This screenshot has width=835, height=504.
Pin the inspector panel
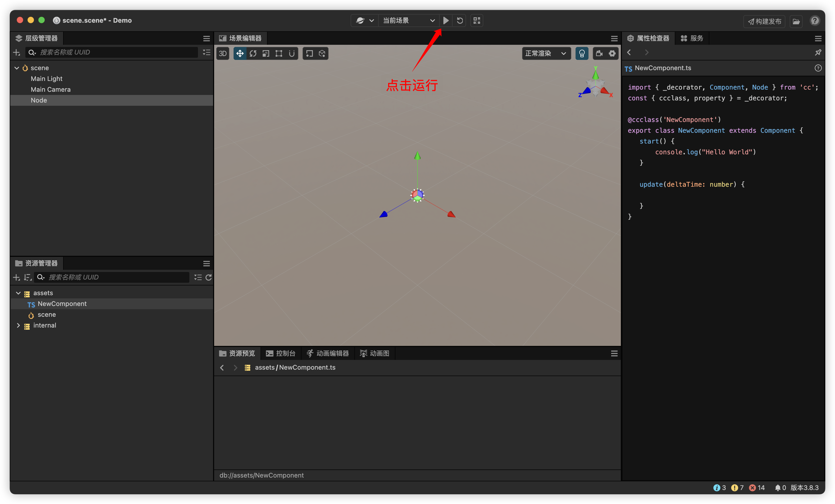[x=818, y=52]
